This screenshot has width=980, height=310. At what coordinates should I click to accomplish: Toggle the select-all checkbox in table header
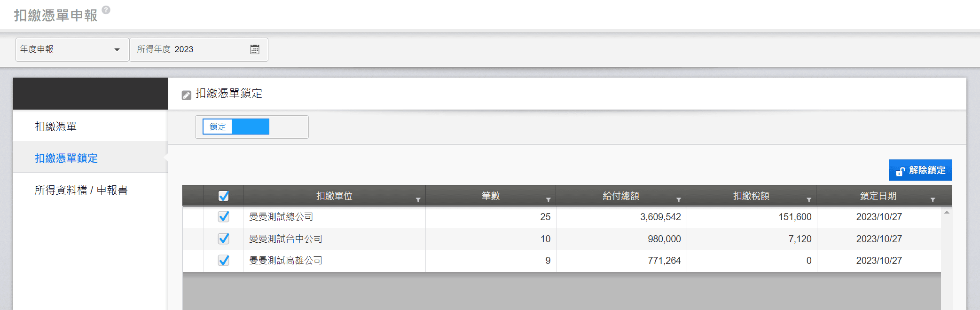point(224,196)
